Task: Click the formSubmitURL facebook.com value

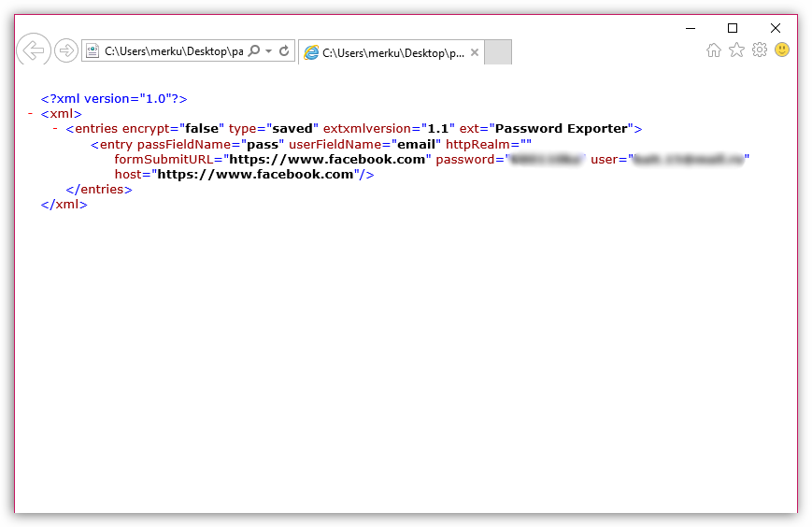Action: (327, 159)
